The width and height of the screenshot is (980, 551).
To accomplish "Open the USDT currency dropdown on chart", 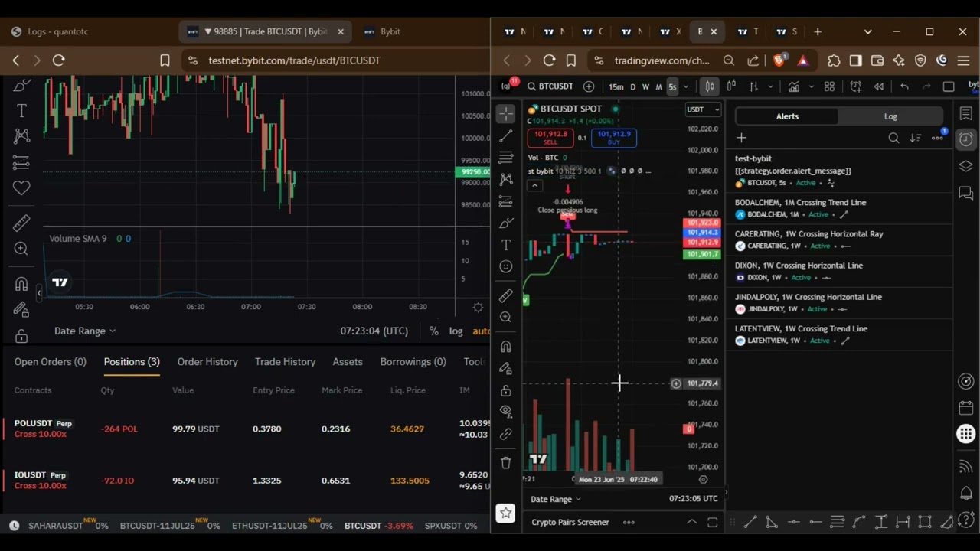I will tap(703, 109).
